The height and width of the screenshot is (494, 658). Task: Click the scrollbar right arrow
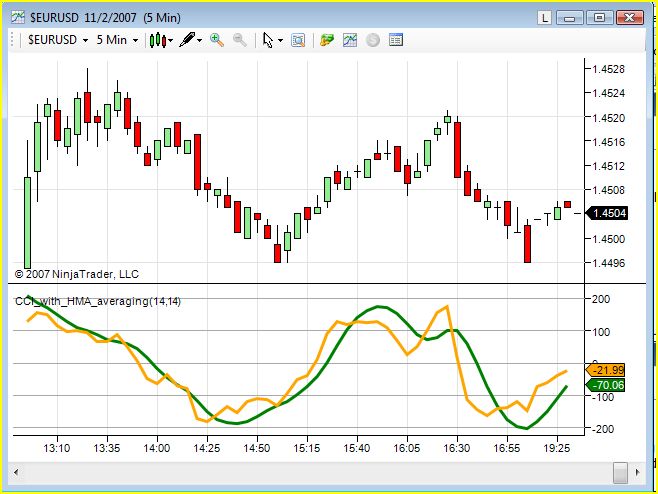[637, 472]
